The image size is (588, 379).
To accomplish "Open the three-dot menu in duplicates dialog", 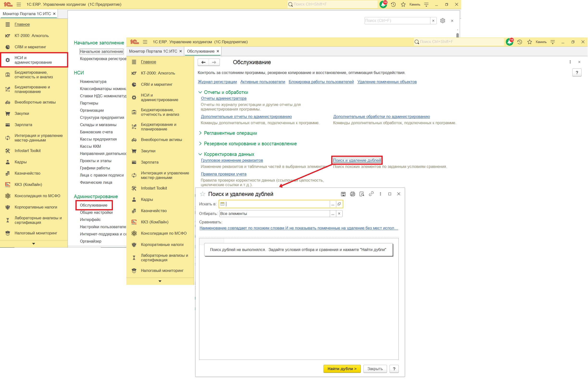I will coord(381,194).
